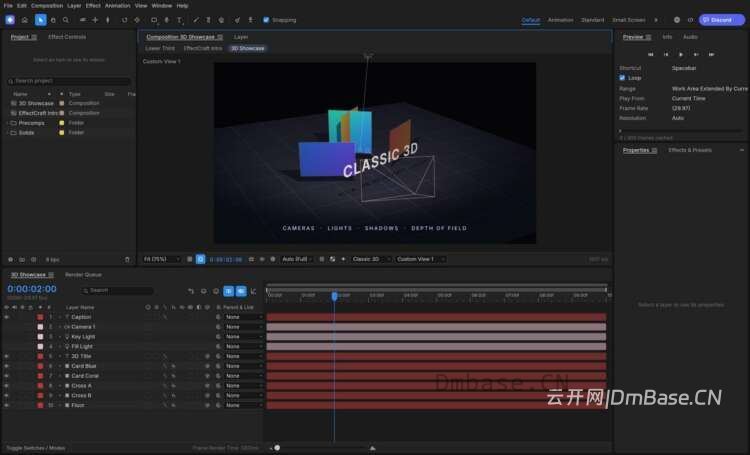Click the trash icon in Project panel
This screenshot has height=455, width=750.
coord(127,259)
